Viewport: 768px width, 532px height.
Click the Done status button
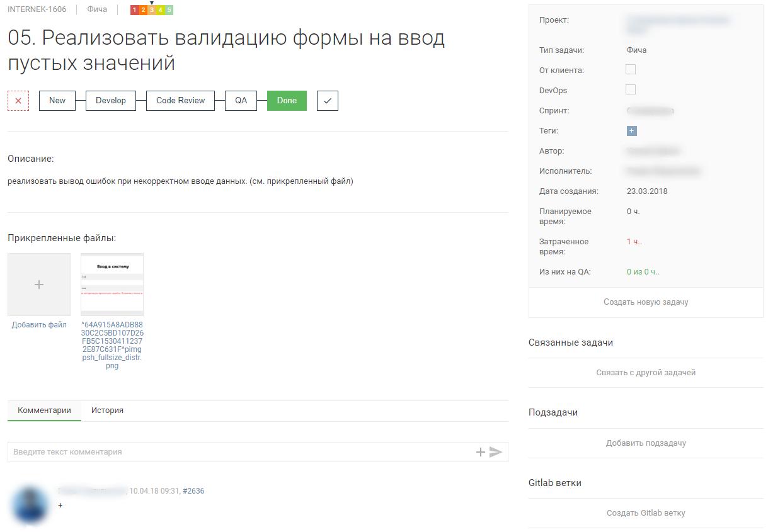point(287,100)
